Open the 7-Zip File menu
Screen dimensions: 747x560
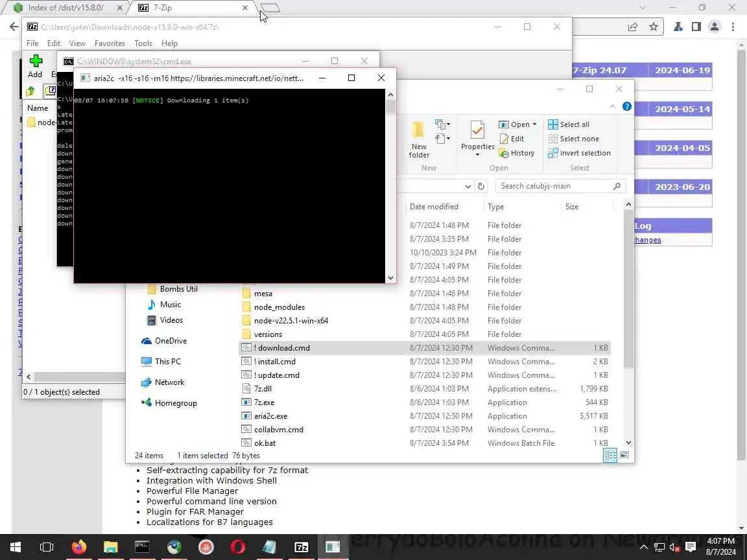[32, 43]
